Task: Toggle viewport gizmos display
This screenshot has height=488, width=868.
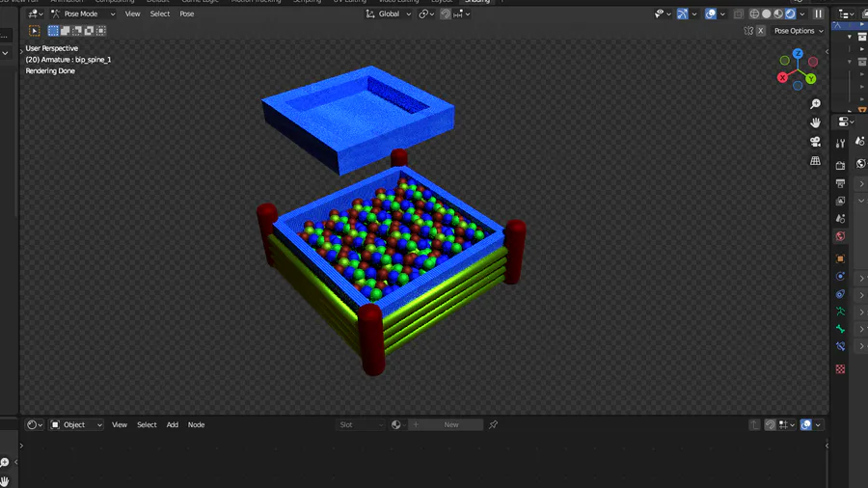Action: point(683,14)
